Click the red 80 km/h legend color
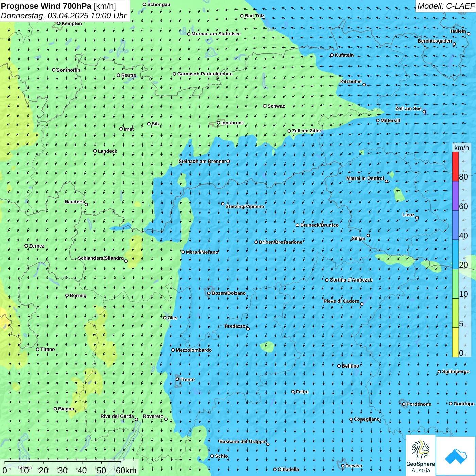The height and width of the screenshot is (476, 476). pyautogui.click(x=455, y=166)
